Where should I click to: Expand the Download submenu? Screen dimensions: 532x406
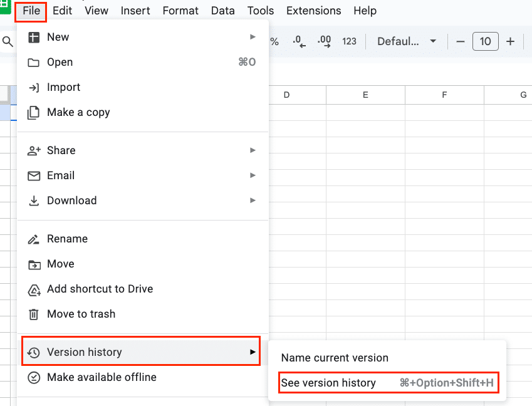142,200
